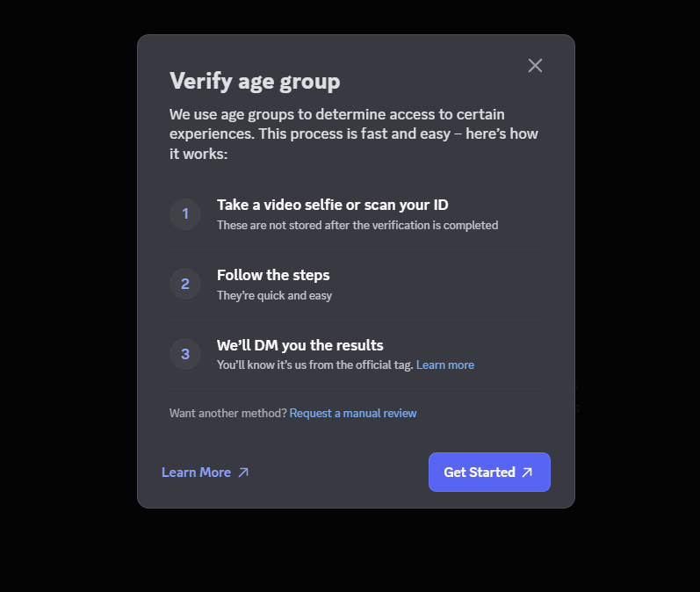Screen dimensions: 700x592
Task: Click the step 1 number badge
Action: coord(185,213)
